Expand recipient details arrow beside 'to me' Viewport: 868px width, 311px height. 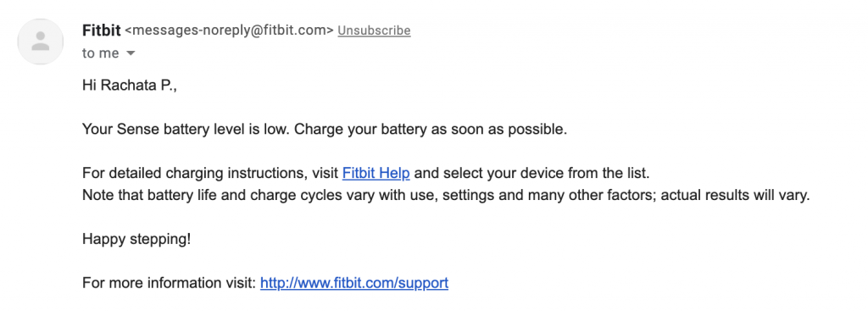(131, 53)
